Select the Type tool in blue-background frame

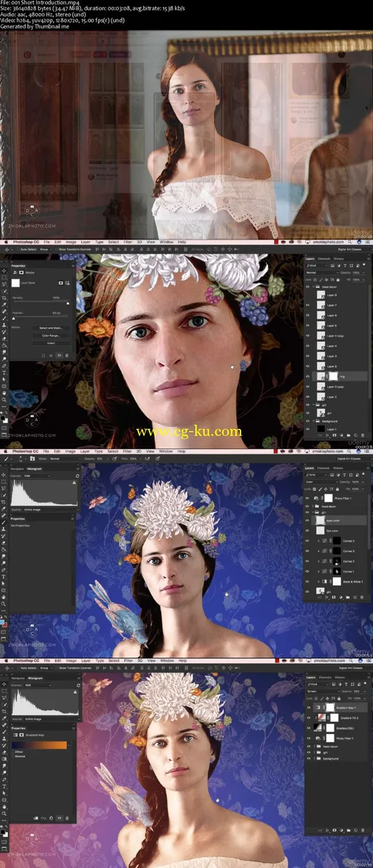4,577
